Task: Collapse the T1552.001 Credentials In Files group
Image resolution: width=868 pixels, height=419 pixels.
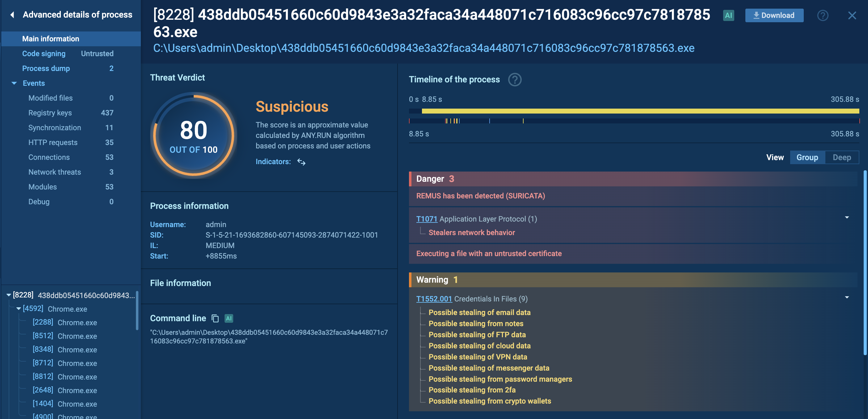Action: point(847,297)
